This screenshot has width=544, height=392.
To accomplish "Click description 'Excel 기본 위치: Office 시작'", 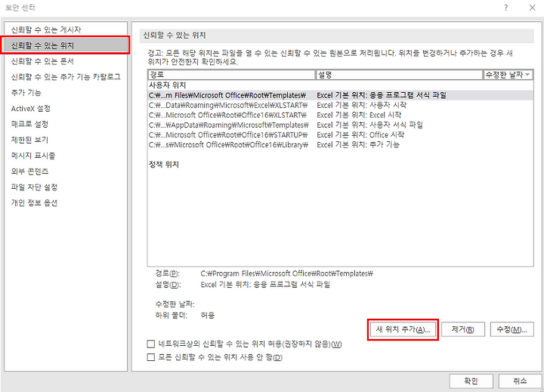I will click(x=360, y=135).
